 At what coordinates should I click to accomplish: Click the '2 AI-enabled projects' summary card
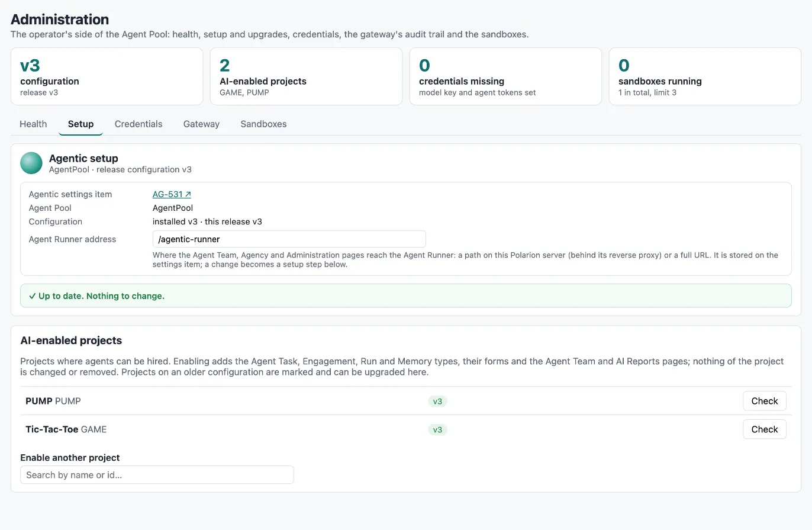coord(306,76)
